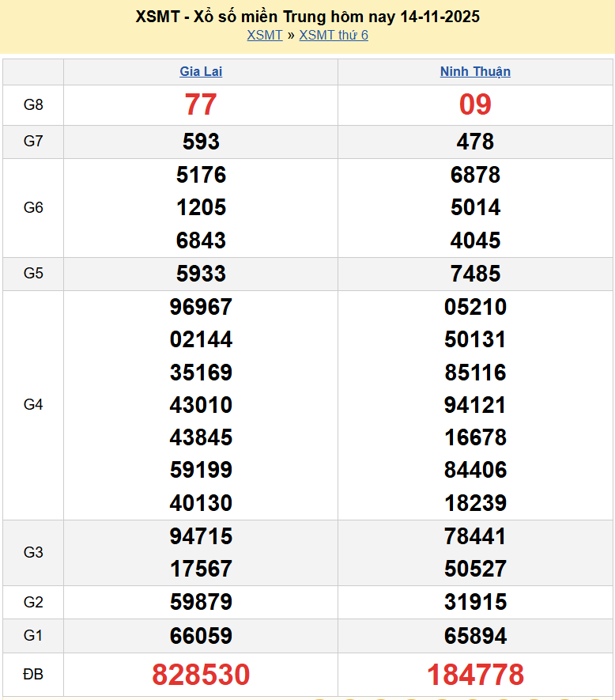The image size is (615, 700).
Task: Select Gia Lai G3 number 94715
Action: tap(201, 536)
